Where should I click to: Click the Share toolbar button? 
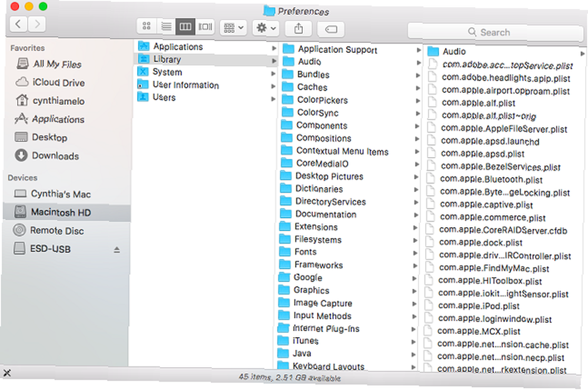(x=299, y=28)
